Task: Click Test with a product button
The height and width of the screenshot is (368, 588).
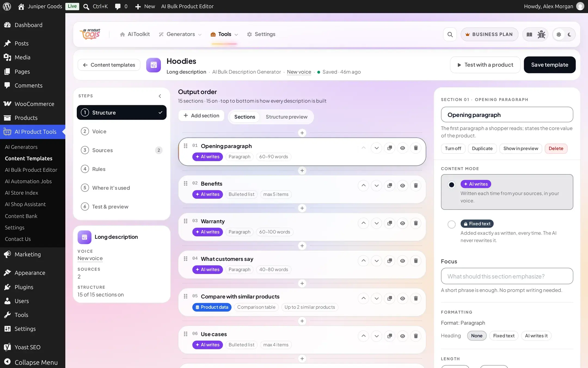Action: point(485,65)
